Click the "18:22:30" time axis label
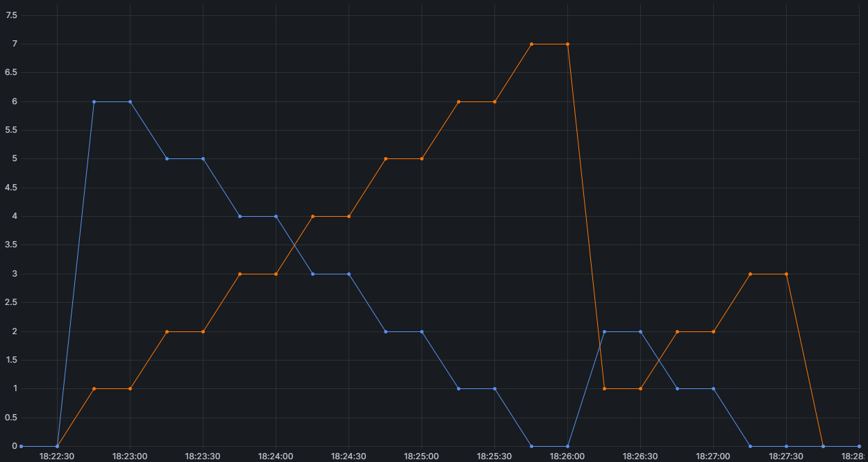The height and width of the screenshot is (462, 868). (x=57, y=456)
